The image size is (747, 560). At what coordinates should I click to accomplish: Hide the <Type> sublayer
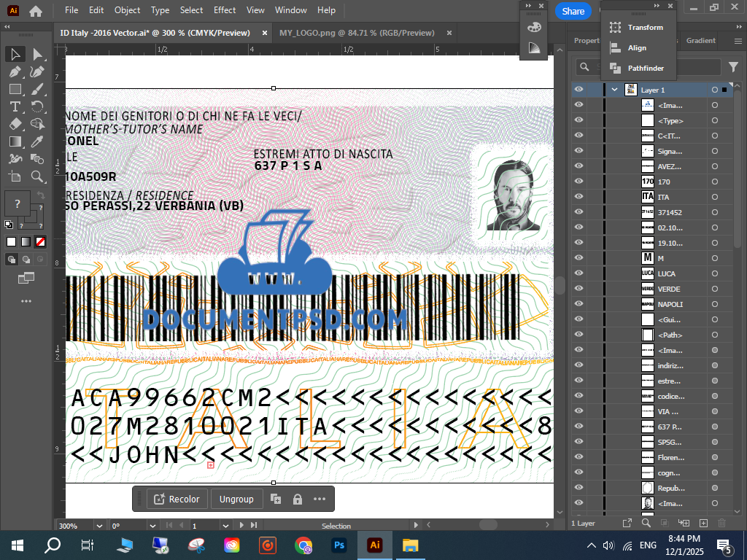pyautogui.click(x=578, y=120)
